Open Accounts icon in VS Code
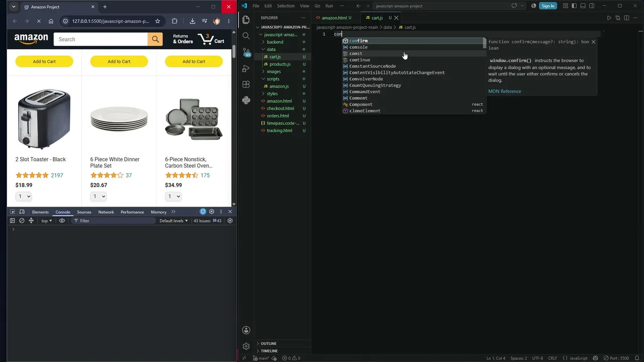644x362 pixels. 246,330
